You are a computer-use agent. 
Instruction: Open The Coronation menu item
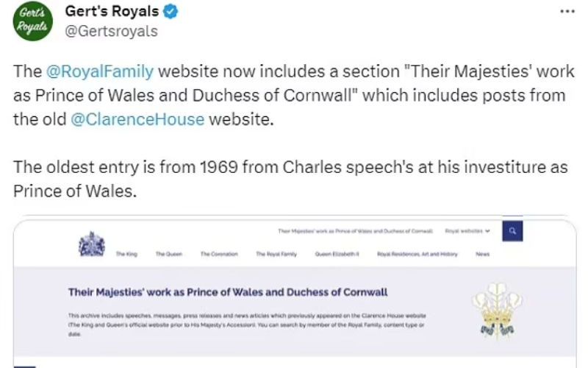[x=219, y=254]
